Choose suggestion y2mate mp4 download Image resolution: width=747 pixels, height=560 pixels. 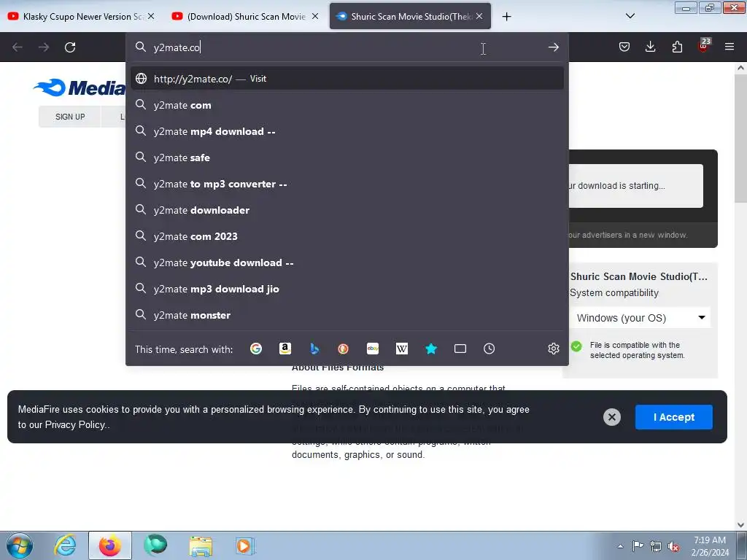[x=347, y=131]
